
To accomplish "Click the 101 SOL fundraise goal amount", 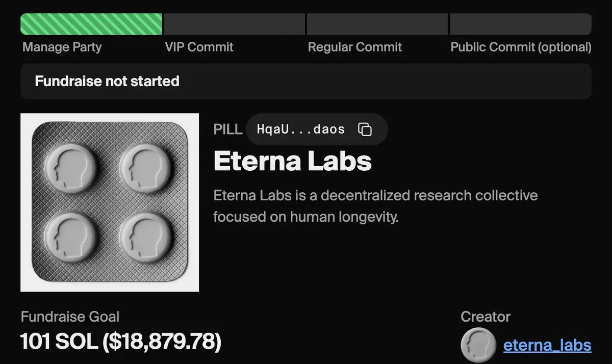I will coord(121,342).
